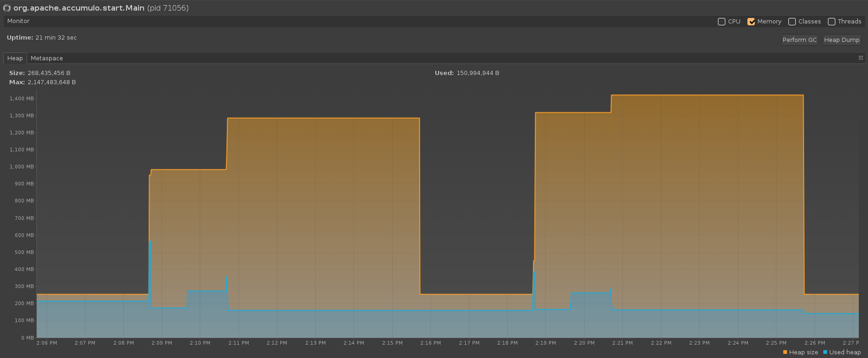
Task: Click the Accumulo application icon in the title
Action: 7,8
